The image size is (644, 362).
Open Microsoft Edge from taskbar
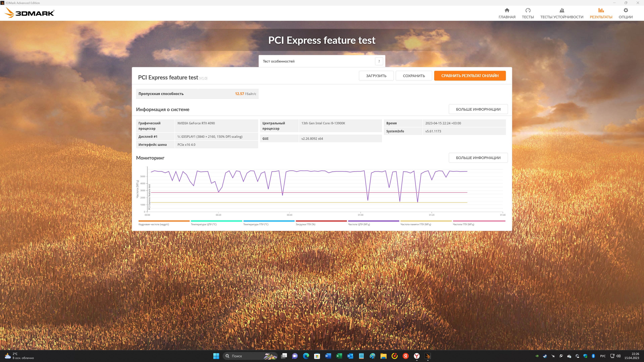tap(306, 356)
